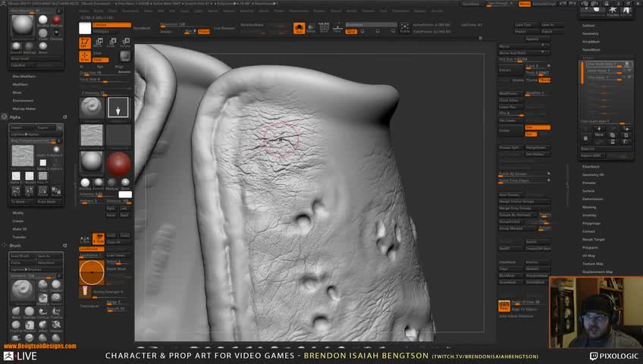Screen dimensions: 643x364
Task: Click the Rotate transform icon
Action: point(125,42)
